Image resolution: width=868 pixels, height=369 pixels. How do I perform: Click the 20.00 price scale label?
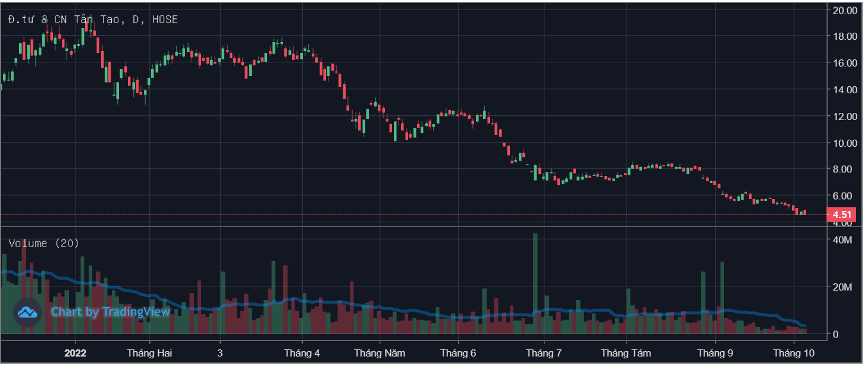click(x=844, y=10)
